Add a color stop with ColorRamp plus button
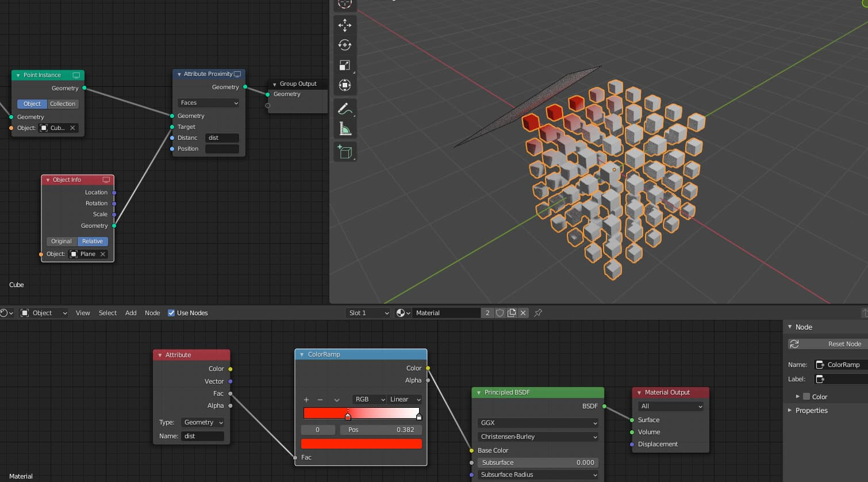868x482 pixels. point(306,399)
